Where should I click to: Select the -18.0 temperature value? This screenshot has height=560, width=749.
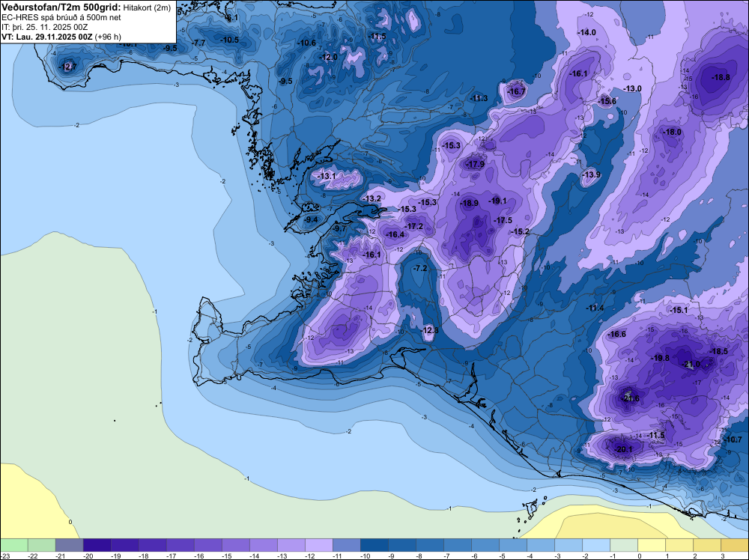tap(672, 132)
